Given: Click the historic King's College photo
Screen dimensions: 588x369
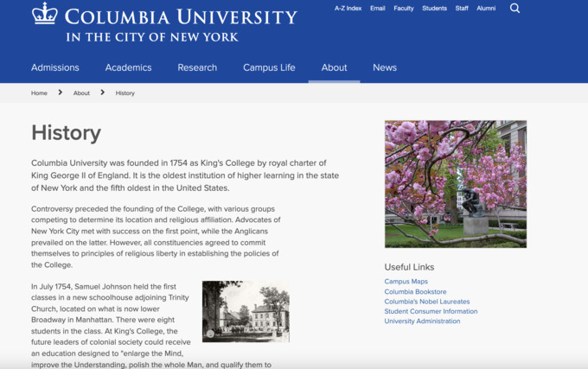Looking at the screenshot, I should pos(246,312).
